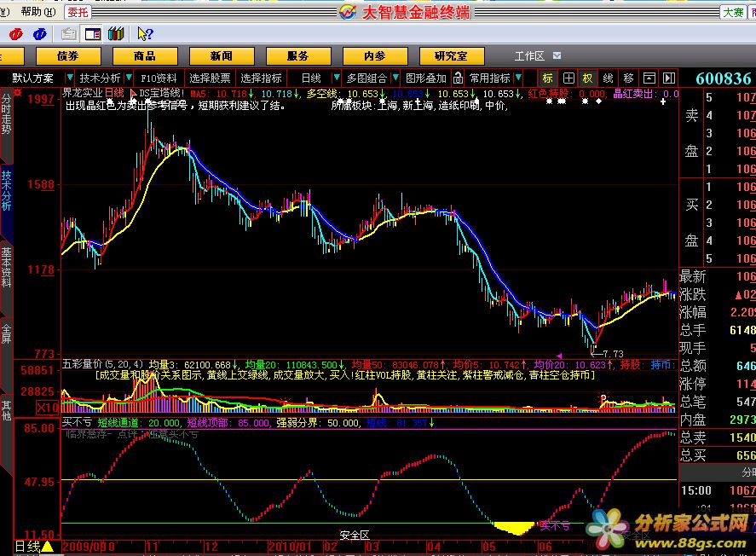This screenshot has height=556, width=756.
Task: Click the crosshair grid icon
Action: click(x=568, y=78)
